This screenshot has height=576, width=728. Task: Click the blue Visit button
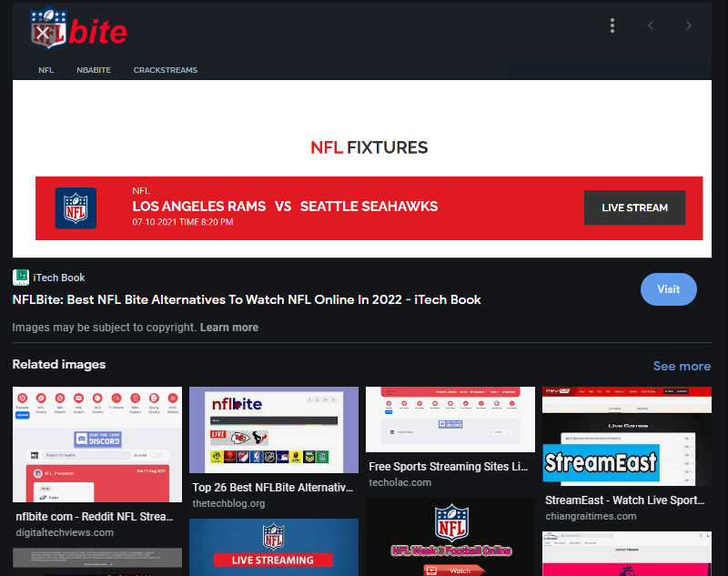(x=669, y=289)
